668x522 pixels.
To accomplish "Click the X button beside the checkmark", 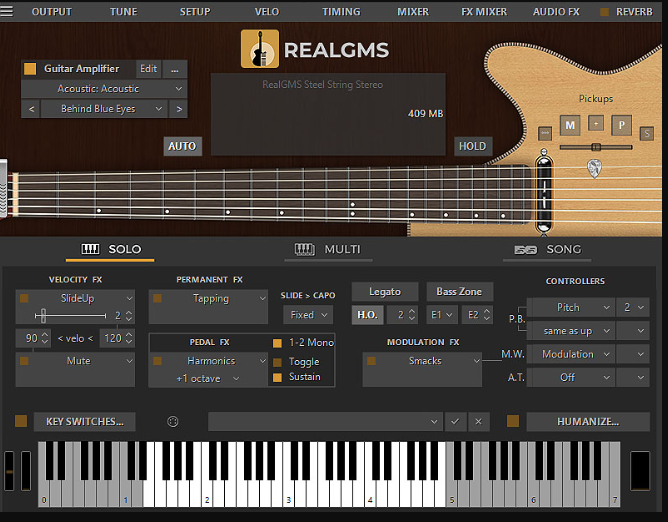I will 478,421.
